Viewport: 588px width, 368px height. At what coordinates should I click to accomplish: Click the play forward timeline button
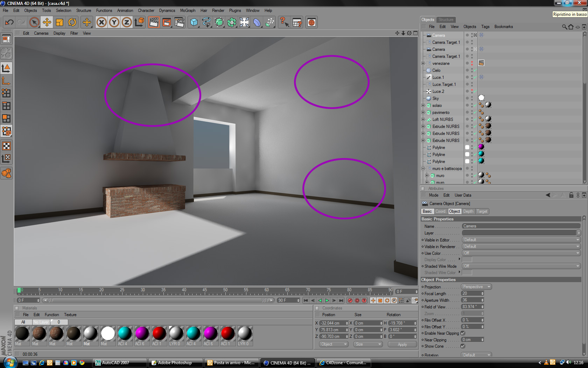click(x=327, y=301)
